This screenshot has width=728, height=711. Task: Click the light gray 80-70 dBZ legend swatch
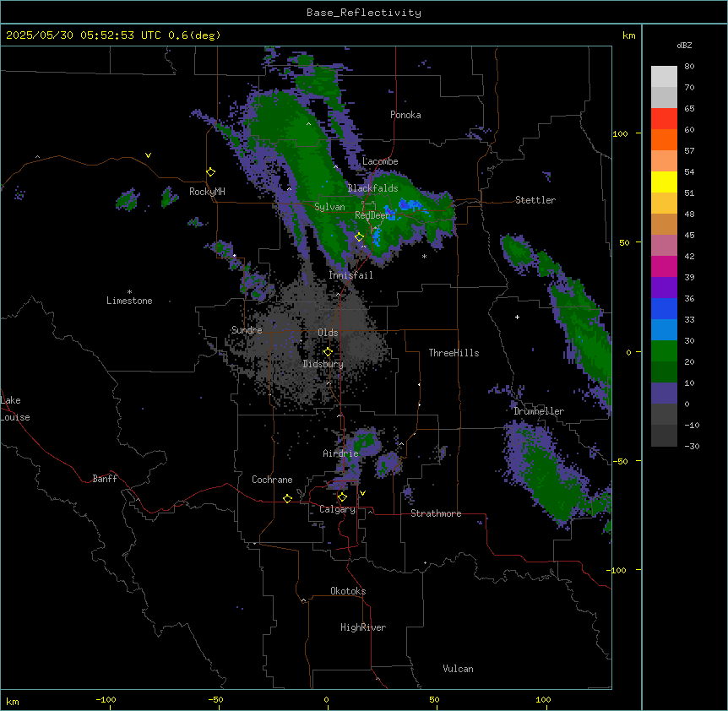point(664,77)
